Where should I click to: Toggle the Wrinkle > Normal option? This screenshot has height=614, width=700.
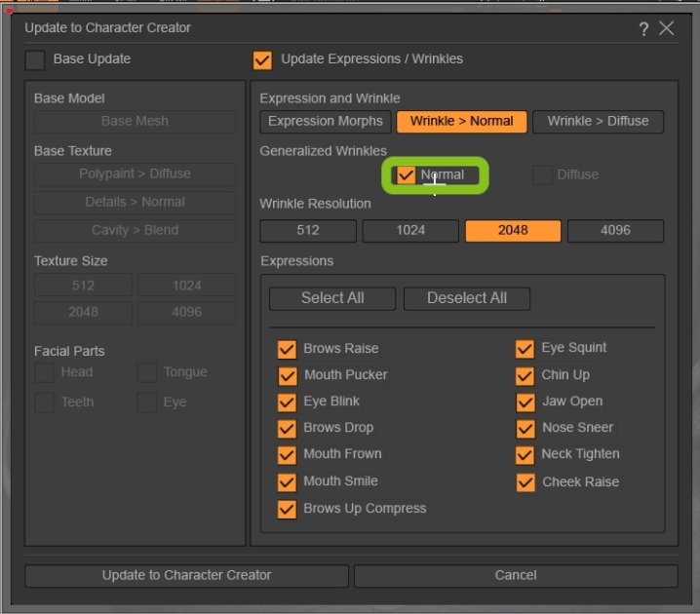tap(461, 122)
